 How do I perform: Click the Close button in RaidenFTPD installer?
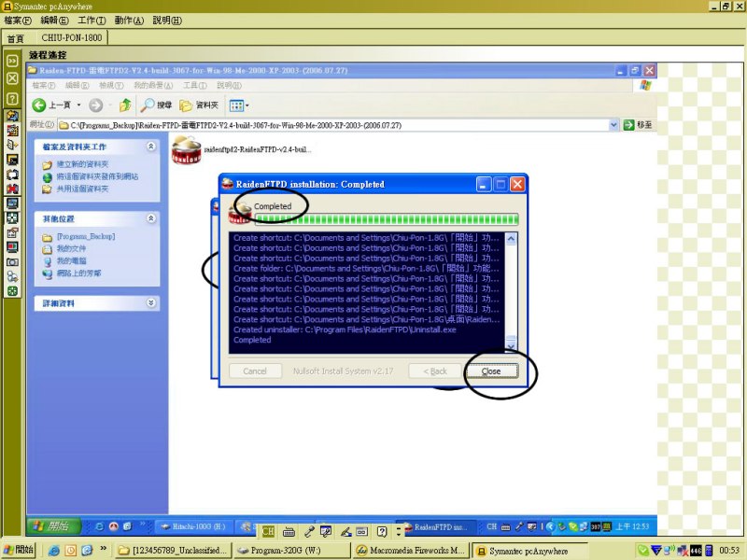coord(492,371)
